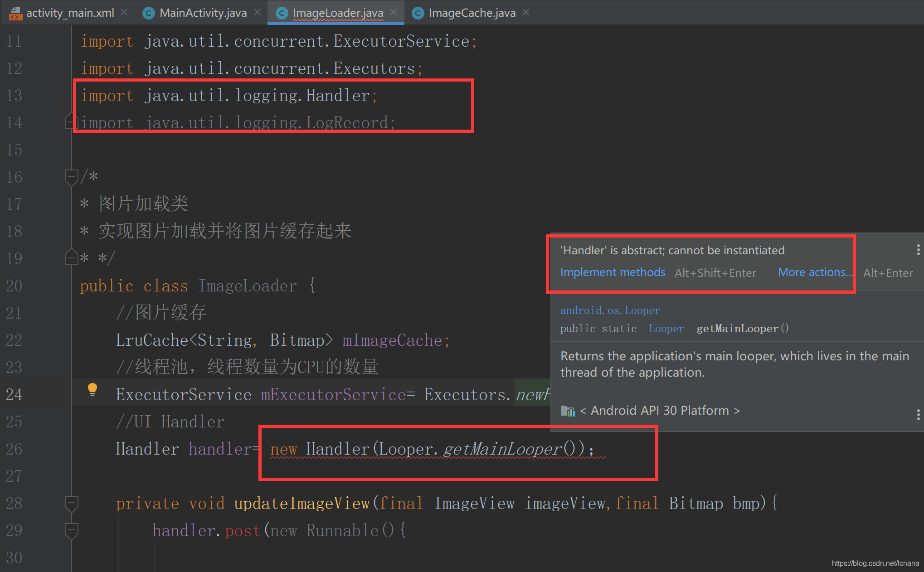924x572 pixels.
Task: Click the Looper return type link
Action: [x=666, y=329]
